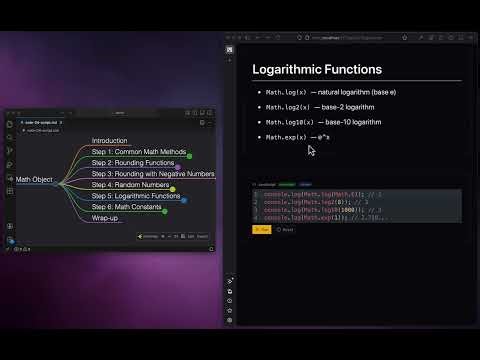Open Source Control in the activity bar
The height and width of the screenshot is (360, 480).
click(x=10, y=151)
